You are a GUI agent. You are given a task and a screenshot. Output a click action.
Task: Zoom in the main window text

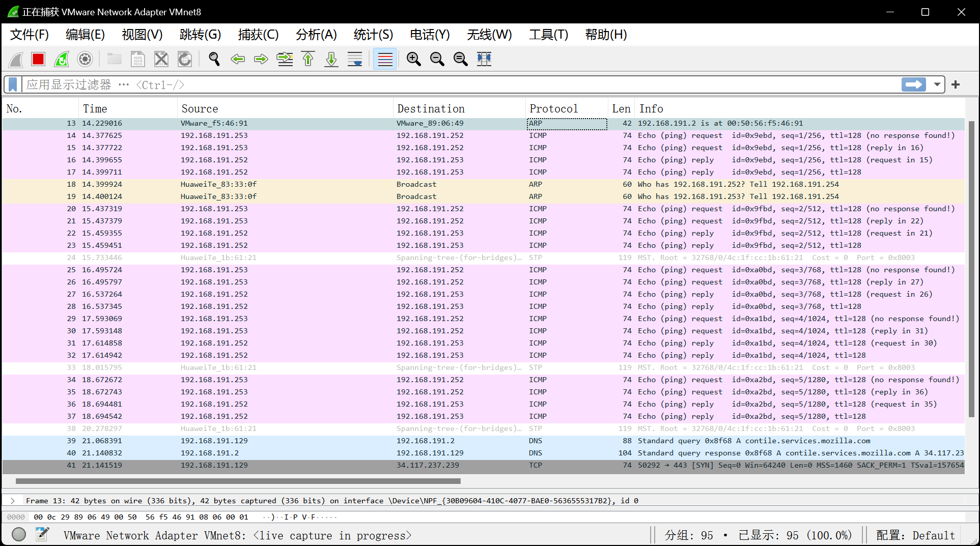click(414, 60)
